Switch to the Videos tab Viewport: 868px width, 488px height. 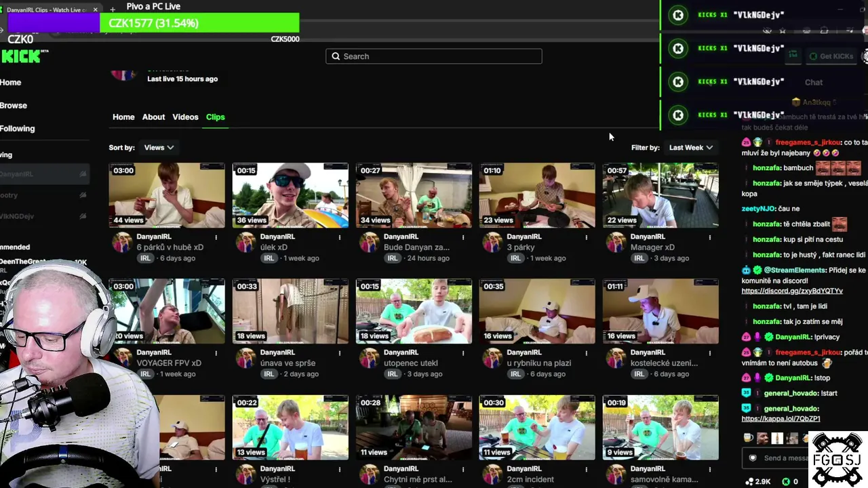185,117
